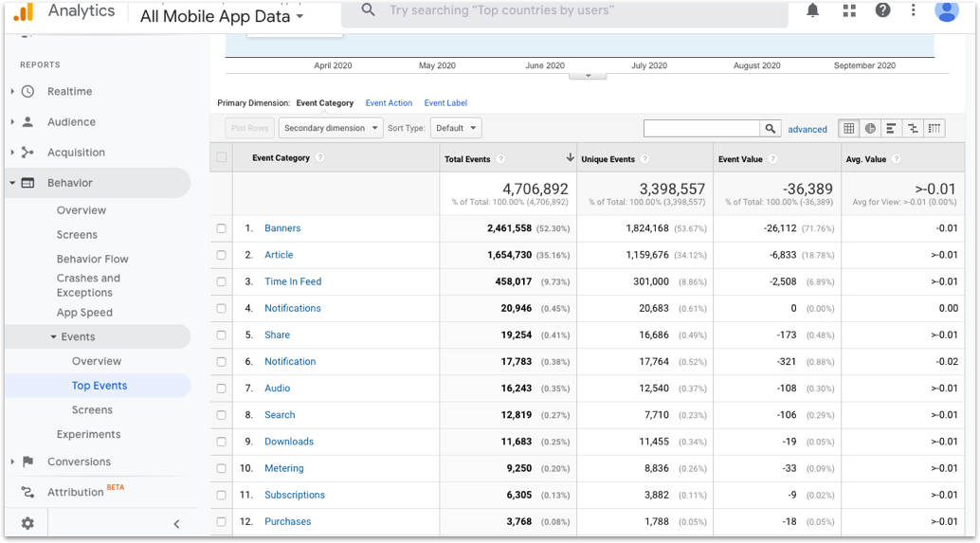Open the Purchases event category
This screenshot has height=543, width=980.
(287, 521)
